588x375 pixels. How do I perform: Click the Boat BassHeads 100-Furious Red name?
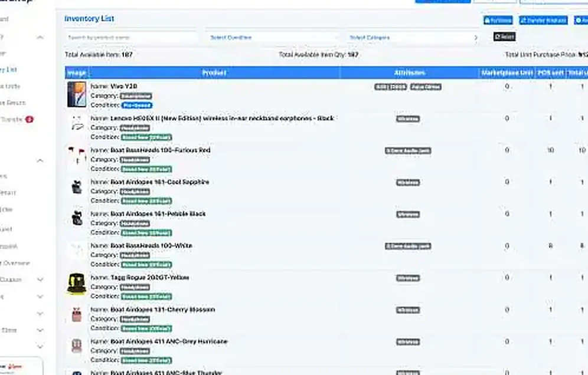(161, 150)
